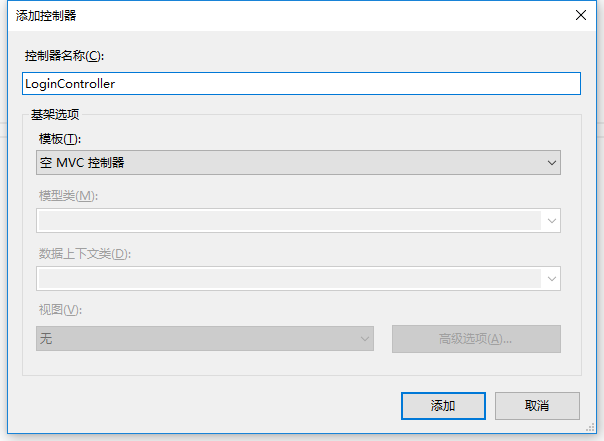Click the 控制器名称 text input field
The width and height of the screenshot is (604, 441).
click(x=300, y=84)
